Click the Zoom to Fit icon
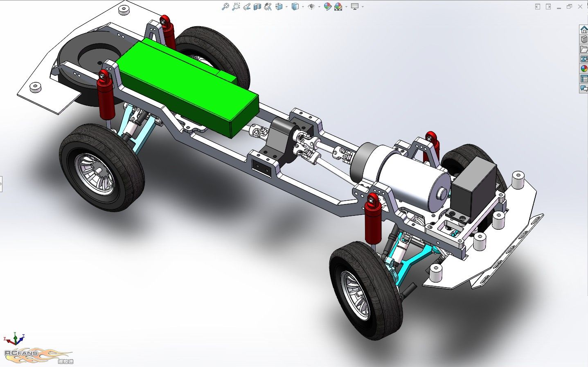Viewport: 588px width, 367px height. (225, 7)
